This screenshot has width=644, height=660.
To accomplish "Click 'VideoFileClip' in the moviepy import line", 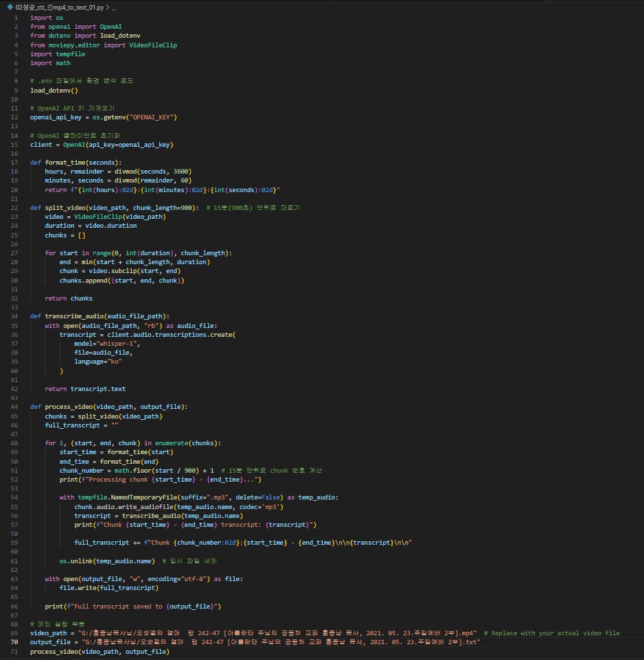I will [x=153, y=45].
